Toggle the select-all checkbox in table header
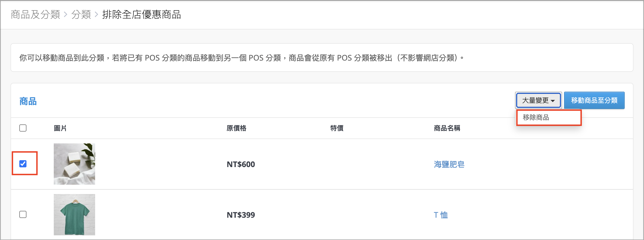 pos(23,128)
